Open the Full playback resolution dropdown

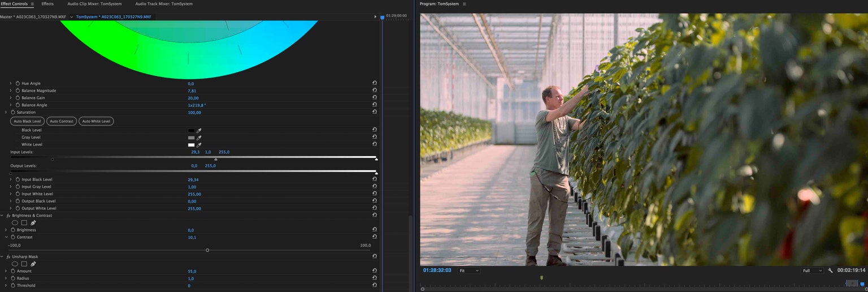pos(813,270)
